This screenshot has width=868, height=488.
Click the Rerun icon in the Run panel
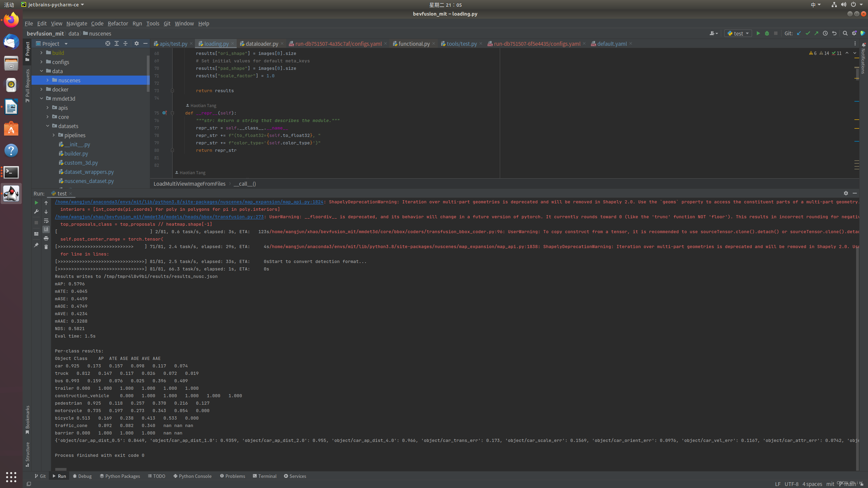click(36, 203)
